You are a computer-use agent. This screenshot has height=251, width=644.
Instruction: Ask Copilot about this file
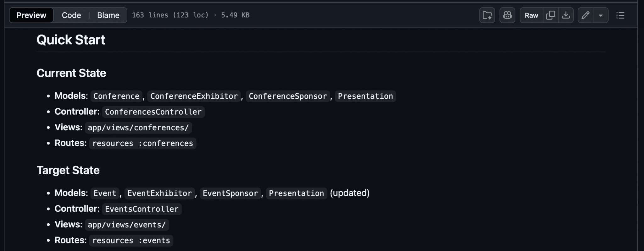[507, 15]
